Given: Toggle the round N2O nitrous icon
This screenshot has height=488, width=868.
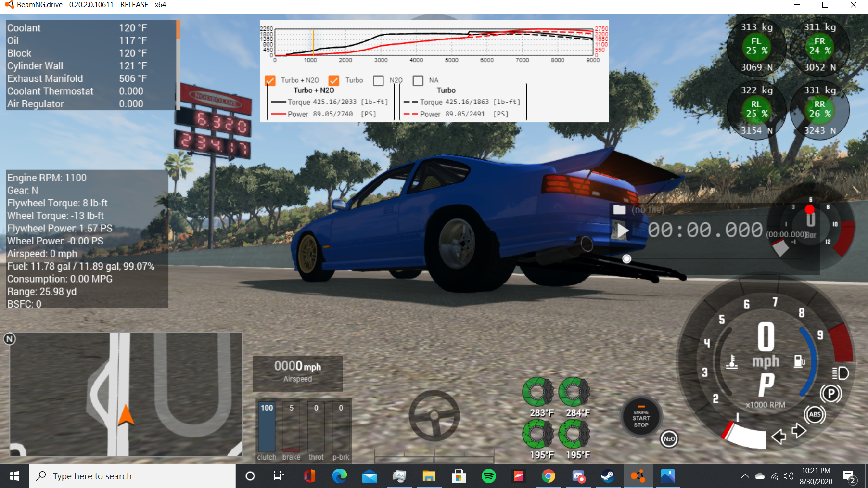Looking at the screenshot, I should coord(669,439).
